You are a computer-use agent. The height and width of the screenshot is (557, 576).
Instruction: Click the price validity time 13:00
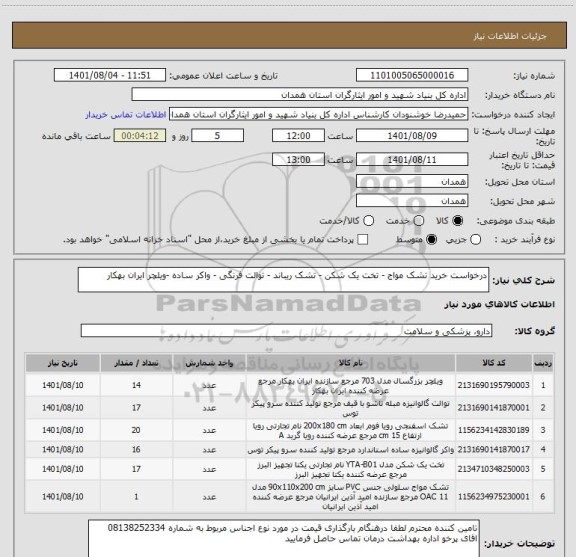click(x=298, y=160)
